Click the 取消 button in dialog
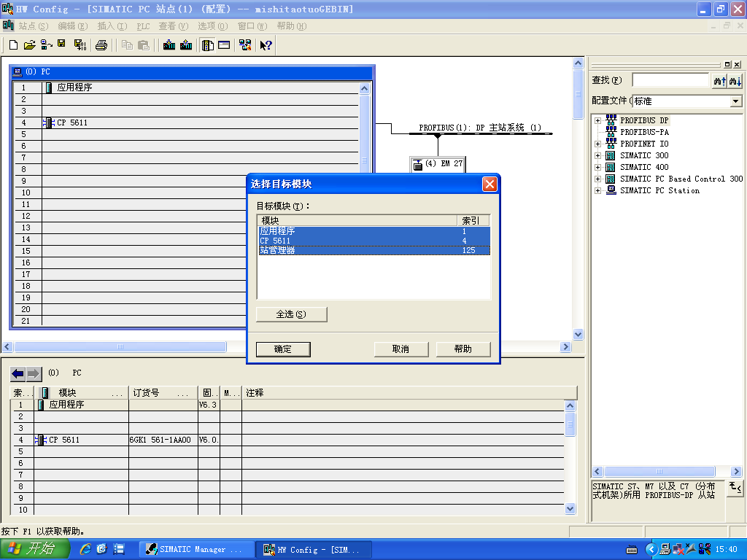Viewport: 747px width, 560px height. click(400, 349)
